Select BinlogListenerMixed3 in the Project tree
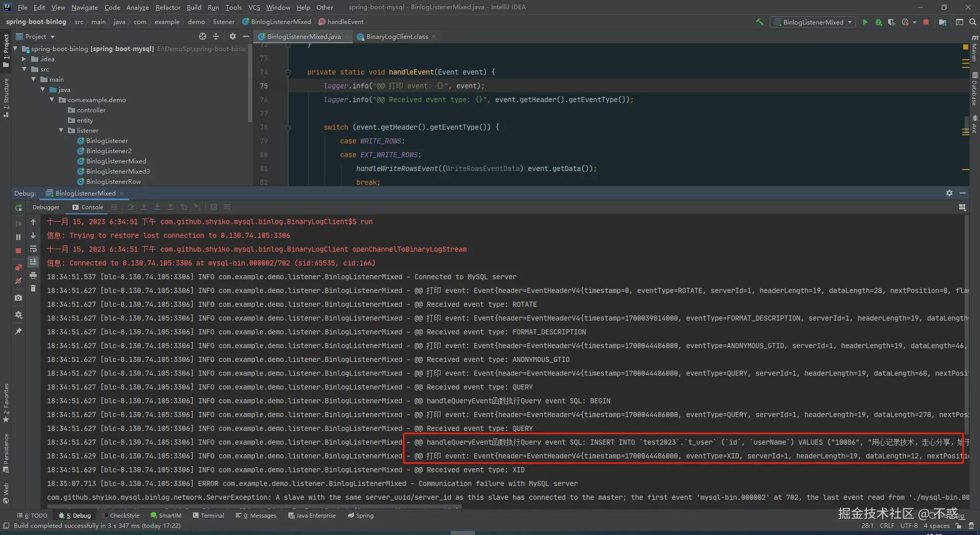The height and width of the screenshot is (535, 980). (x=118, y=171)
